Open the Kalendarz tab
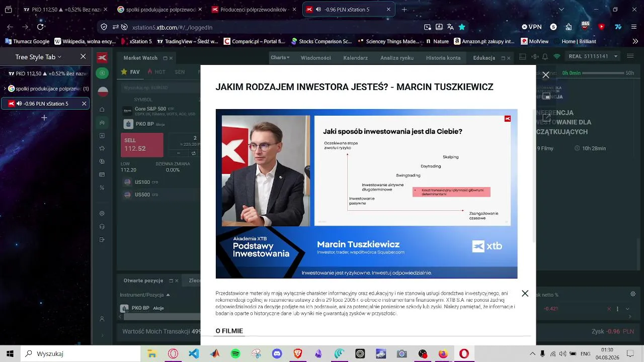 point(356,58)
